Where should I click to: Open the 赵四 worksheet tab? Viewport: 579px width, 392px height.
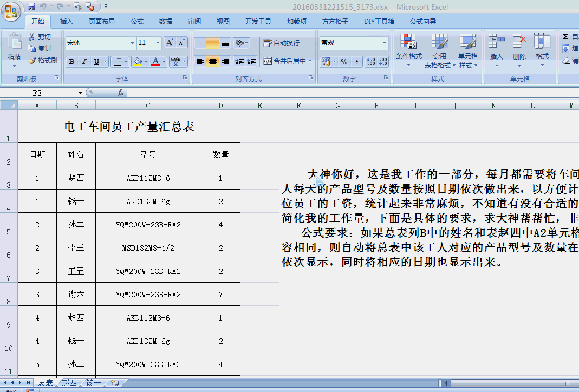tap(69, 383)
